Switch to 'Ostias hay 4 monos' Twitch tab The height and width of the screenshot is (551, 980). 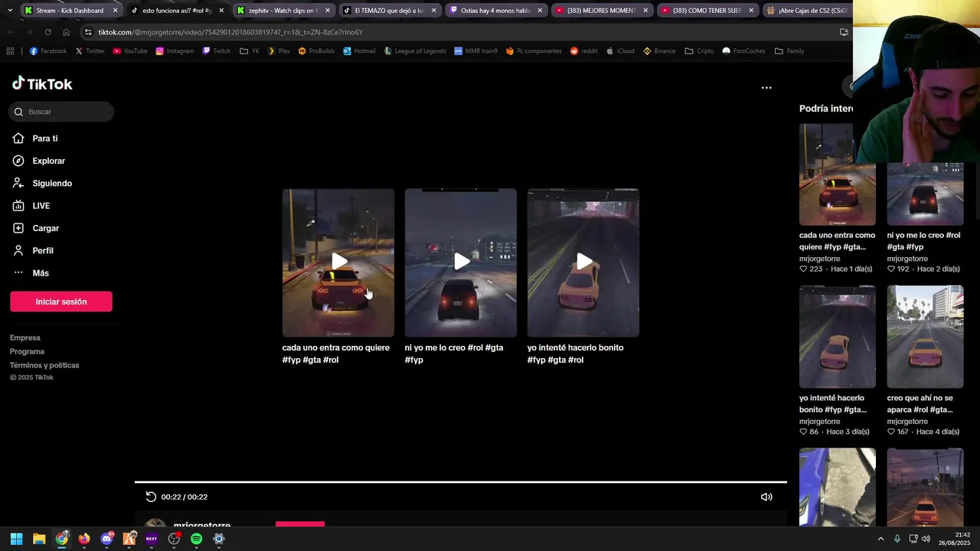496,11
